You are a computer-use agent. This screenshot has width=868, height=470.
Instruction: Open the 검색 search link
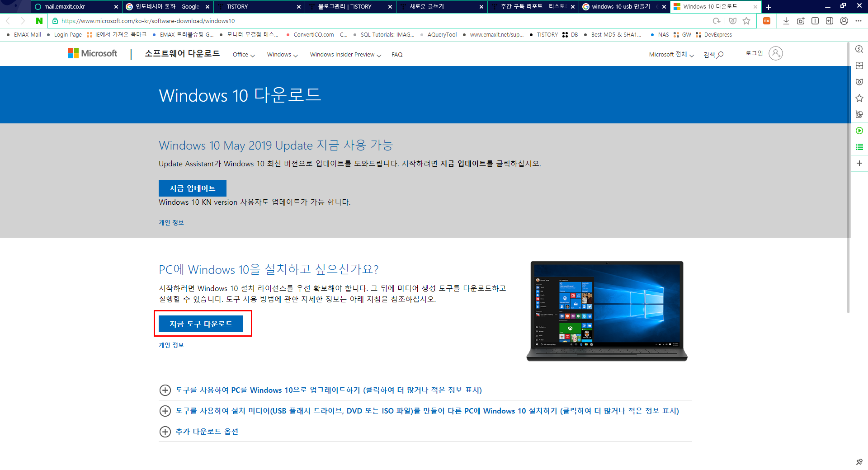(x=713, y=55)
